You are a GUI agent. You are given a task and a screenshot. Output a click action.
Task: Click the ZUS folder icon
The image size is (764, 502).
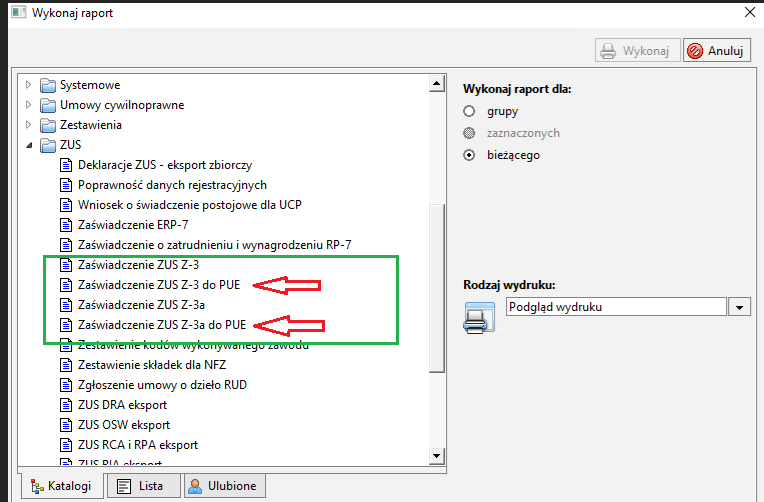[48, 145]
